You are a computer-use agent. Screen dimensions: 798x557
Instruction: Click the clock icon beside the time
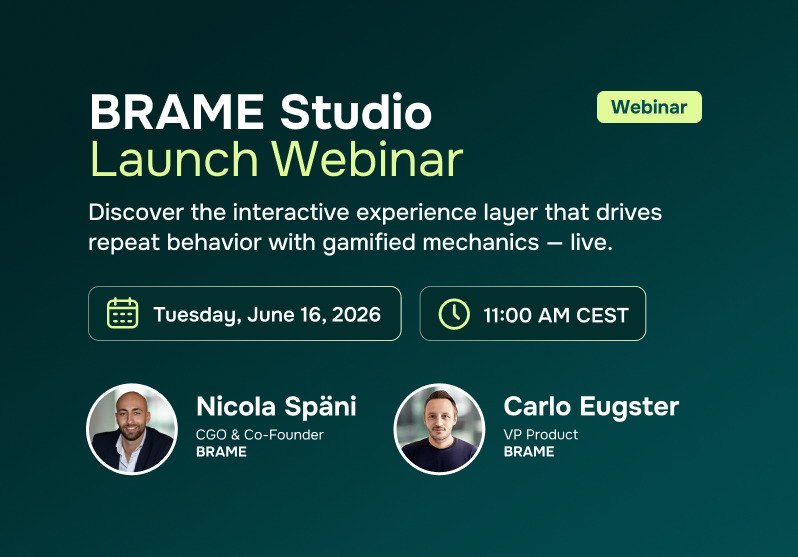(x=454, y=314)
